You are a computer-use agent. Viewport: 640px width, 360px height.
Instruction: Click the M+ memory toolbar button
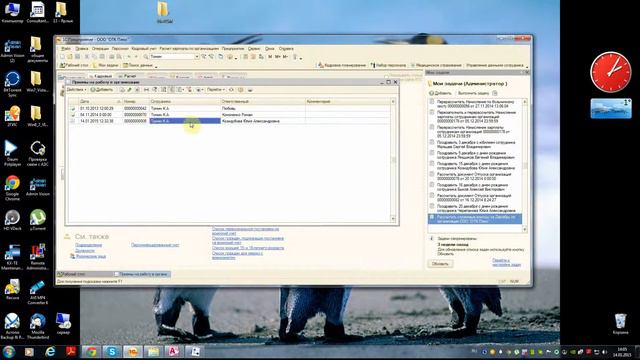278,57
